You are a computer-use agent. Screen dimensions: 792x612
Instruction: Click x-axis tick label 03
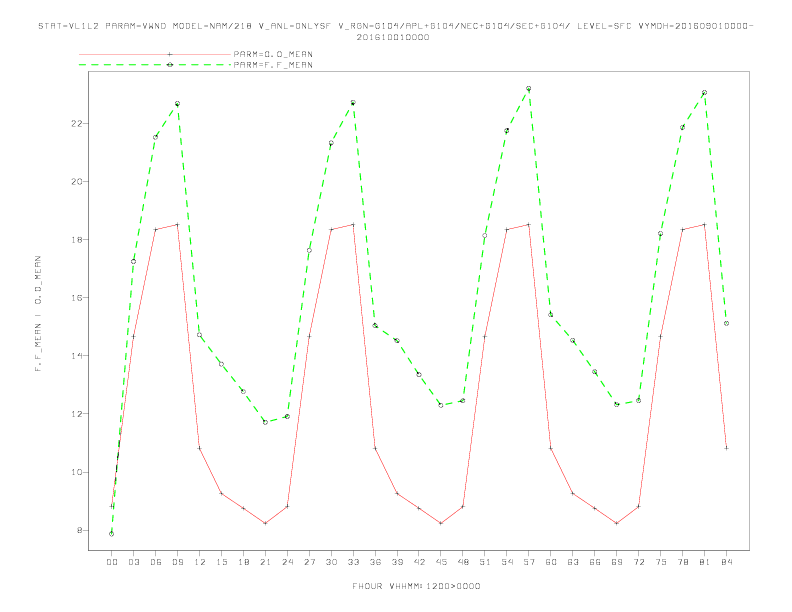(133, 562)
